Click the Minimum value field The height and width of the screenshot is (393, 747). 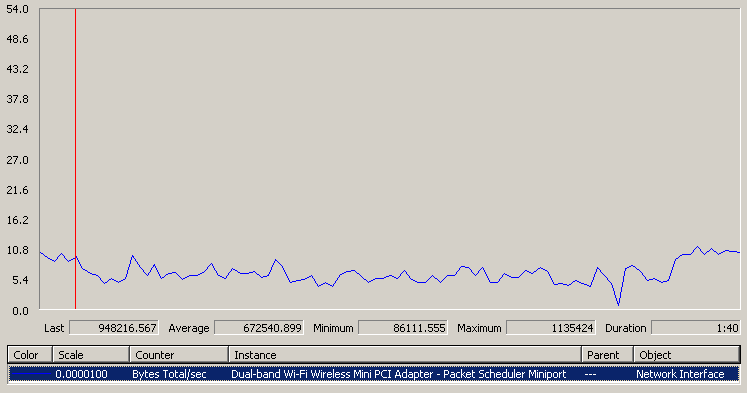403,328
